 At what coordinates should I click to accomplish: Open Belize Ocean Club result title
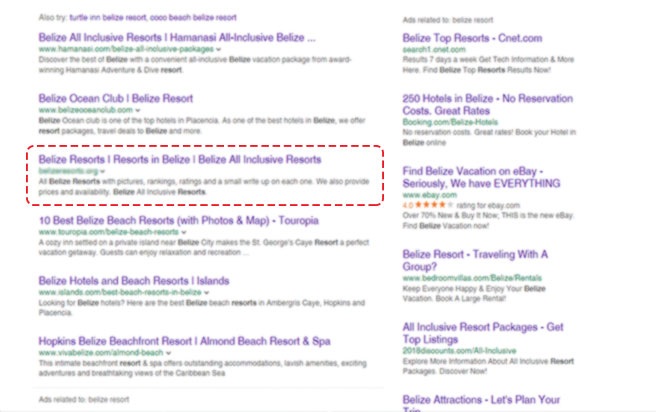point(116,99)
